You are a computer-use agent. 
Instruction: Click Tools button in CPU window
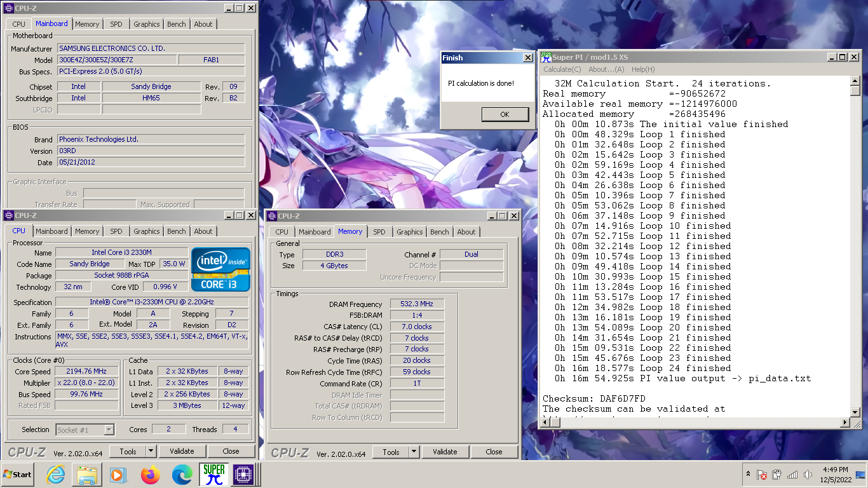(128, 451)
